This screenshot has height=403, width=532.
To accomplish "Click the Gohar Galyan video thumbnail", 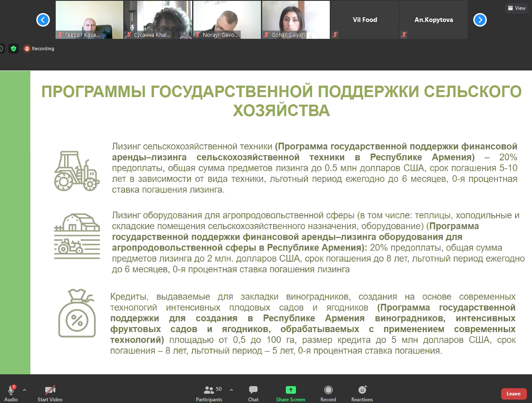I will (296, 20).
